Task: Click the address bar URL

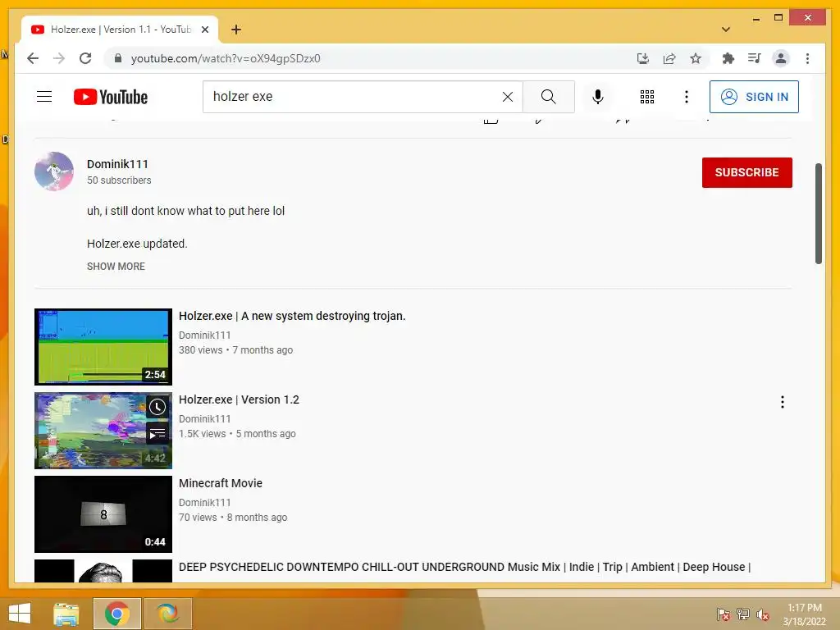Action: (x=226, y=58)
